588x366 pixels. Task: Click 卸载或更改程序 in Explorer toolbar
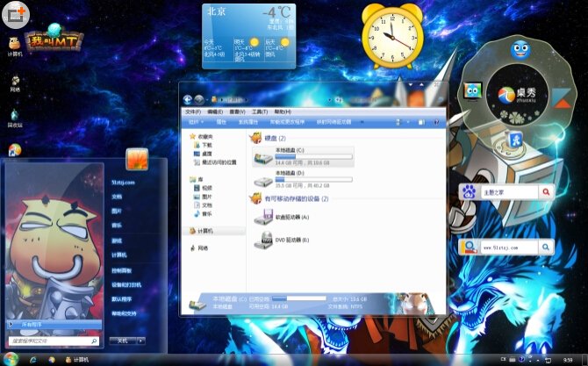click(287, 122)
